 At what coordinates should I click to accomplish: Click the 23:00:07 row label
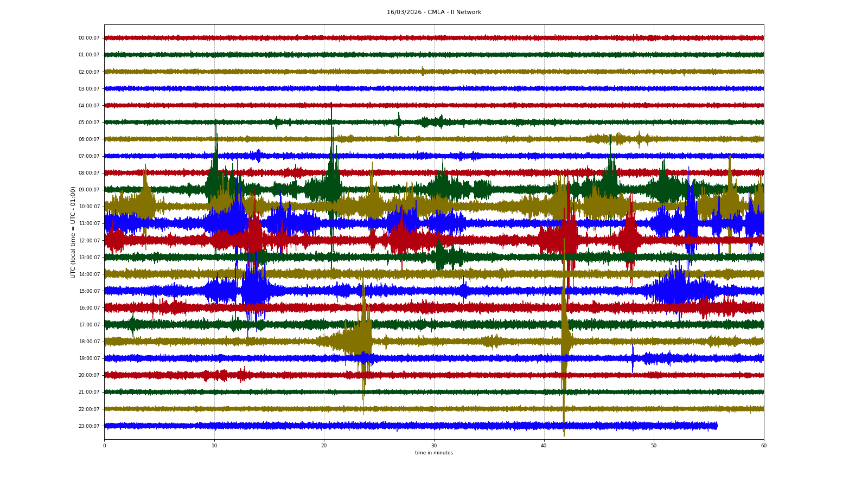click(89, 426)
